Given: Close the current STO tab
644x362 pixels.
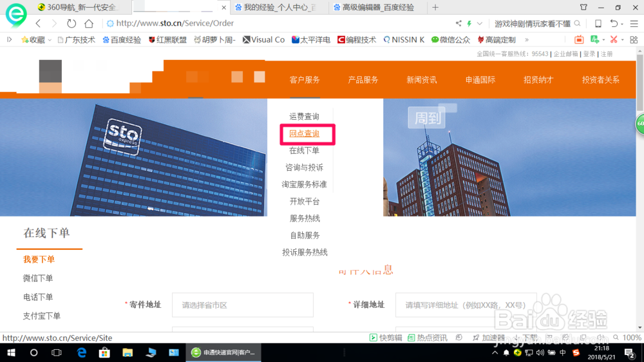Looking at the screenshot, I should pyautogui.click(x=223, y=7).
